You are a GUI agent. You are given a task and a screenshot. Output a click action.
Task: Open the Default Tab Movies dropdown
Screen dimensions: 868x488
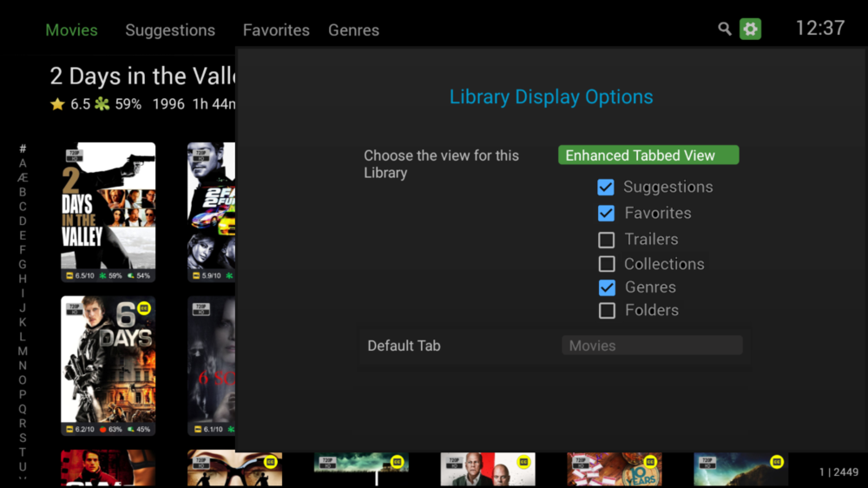[651, 346]
